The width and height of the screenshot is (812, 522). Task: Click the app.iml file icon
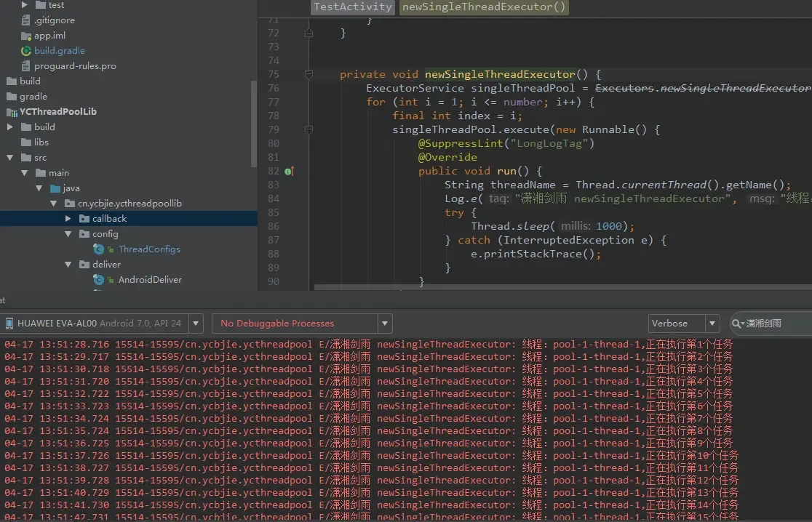pos(26,36)
